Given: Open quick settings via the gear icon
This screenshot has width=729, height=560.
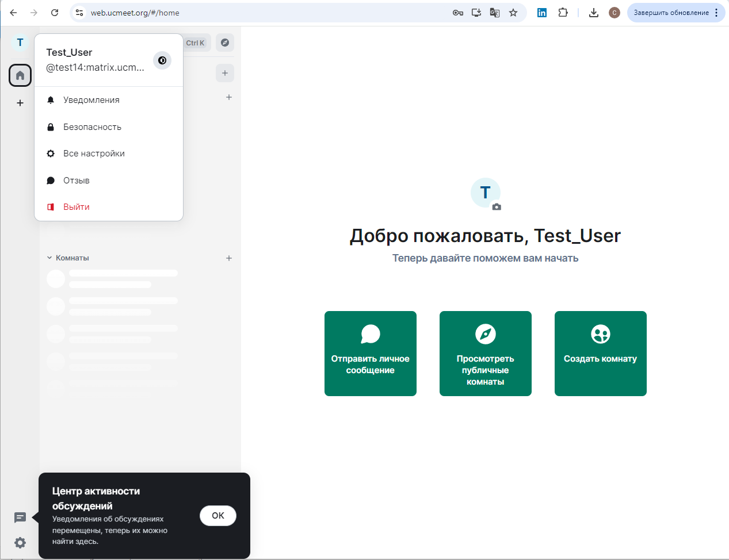Looking at the screenshot, I should coord(20,542).
